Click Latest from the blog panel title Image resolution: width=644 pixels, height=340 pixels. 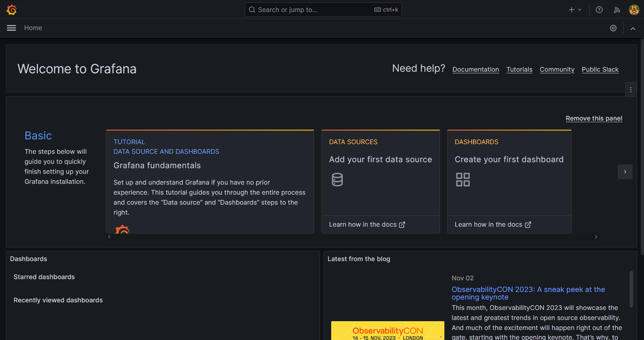click(x=359, y=259)
